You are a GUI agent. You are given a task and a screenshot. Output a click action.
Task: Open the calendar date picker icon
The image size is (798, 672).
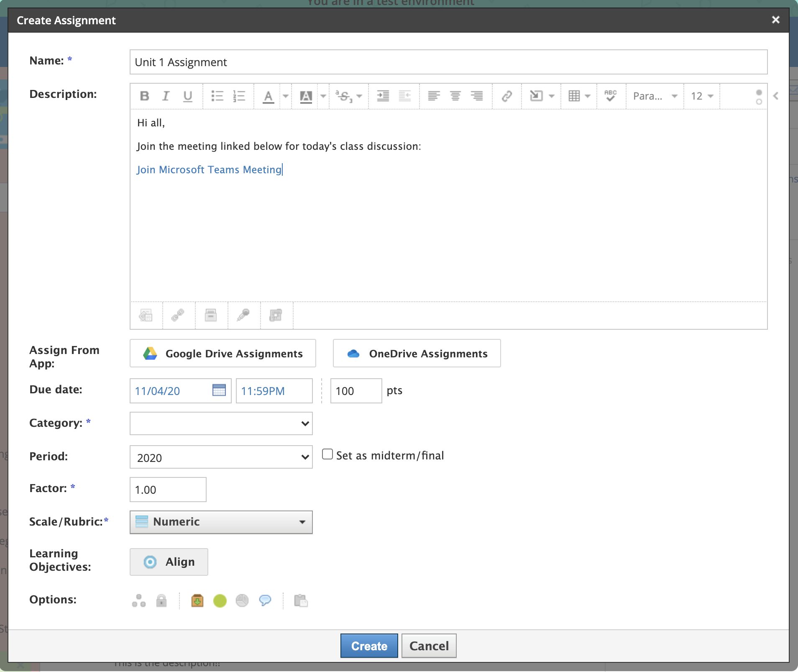219,390
